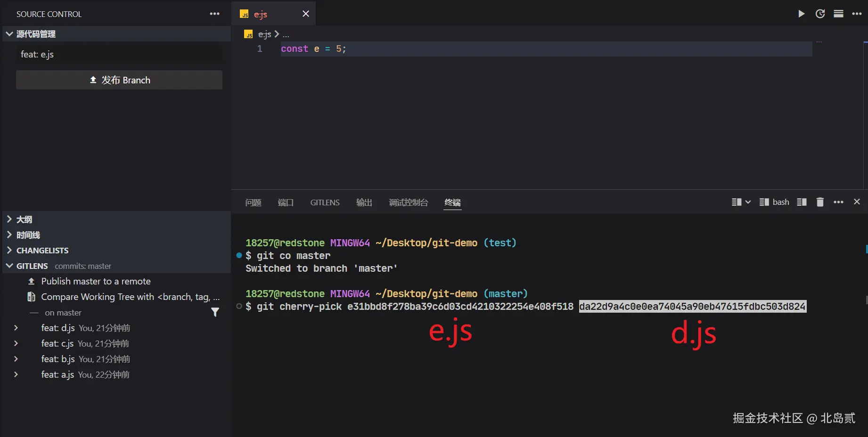Expand the feat: d.js commit
The image size is (868, 437).
click(16, 328)
